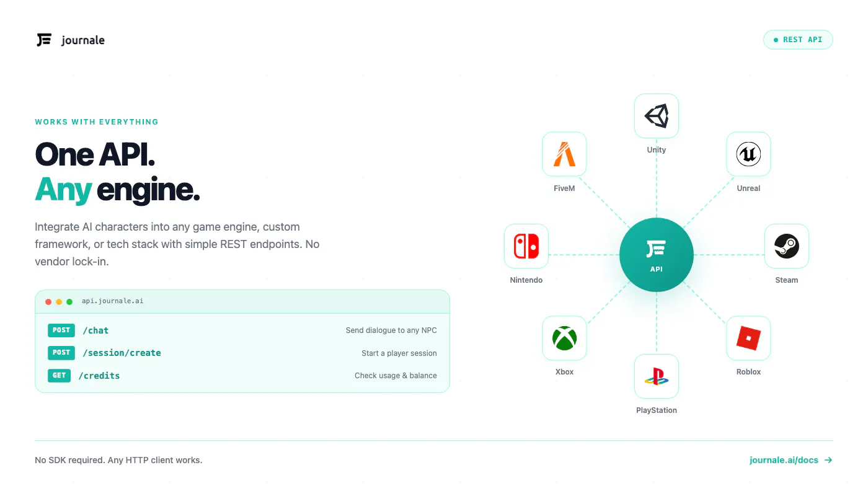Image resolution: width=868 pixels, height=496 pixels.
Task: Click the 'Any engine.' heading
Action: [x=118, y=190]
